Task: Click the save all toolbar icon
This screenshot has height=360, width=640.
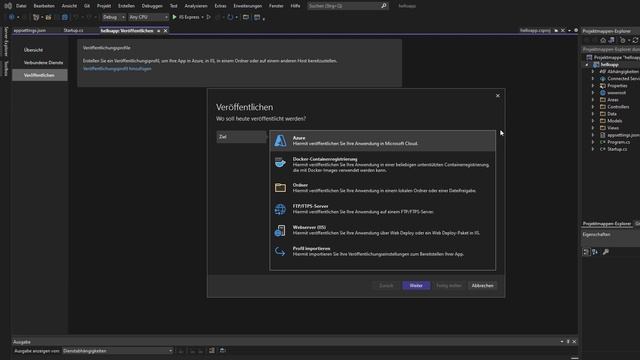Action: 65,17
